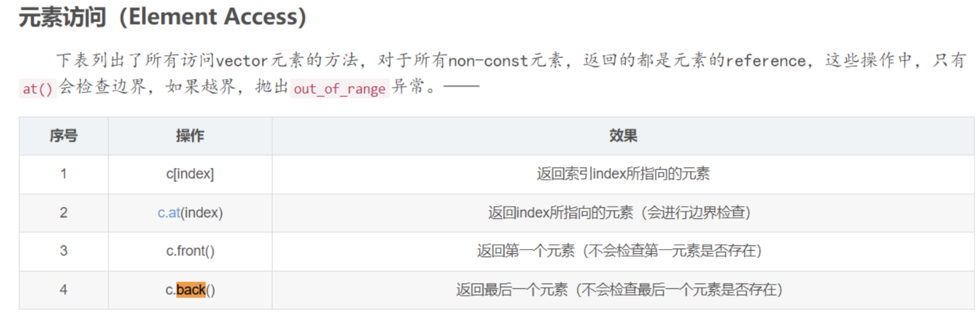The image size is (980, 316).
Task: Click the blue c.at link
Action: pyautogui.click(x=169, y=213)
